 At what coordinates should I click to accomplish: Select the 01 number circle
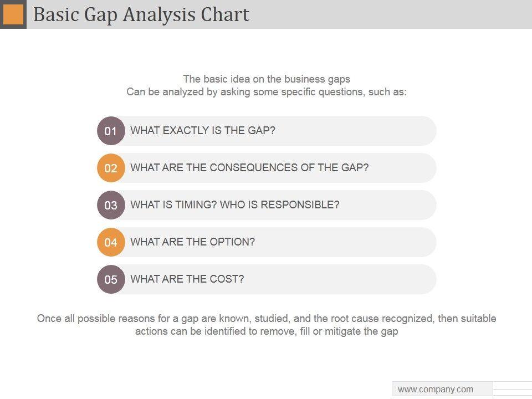coord(111,131)
